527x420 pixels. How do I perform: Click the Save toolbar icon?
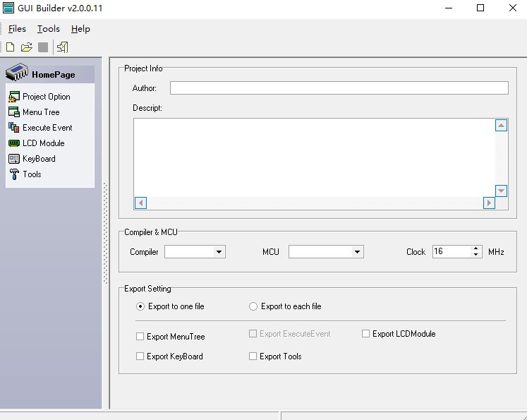click(43, 47)
